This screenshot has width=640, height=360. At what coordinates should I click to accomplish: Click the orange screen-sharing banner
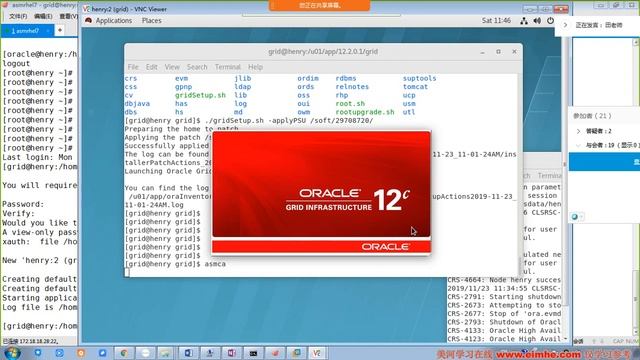pos(320,5)
